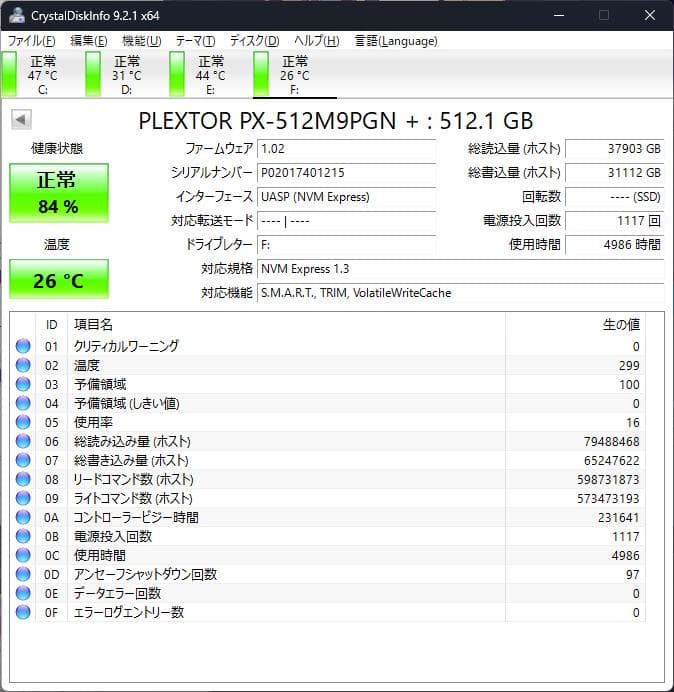Open the ヘルプ(H) menu
This screenshot has height=692, width=674.
tap(317, 41)
